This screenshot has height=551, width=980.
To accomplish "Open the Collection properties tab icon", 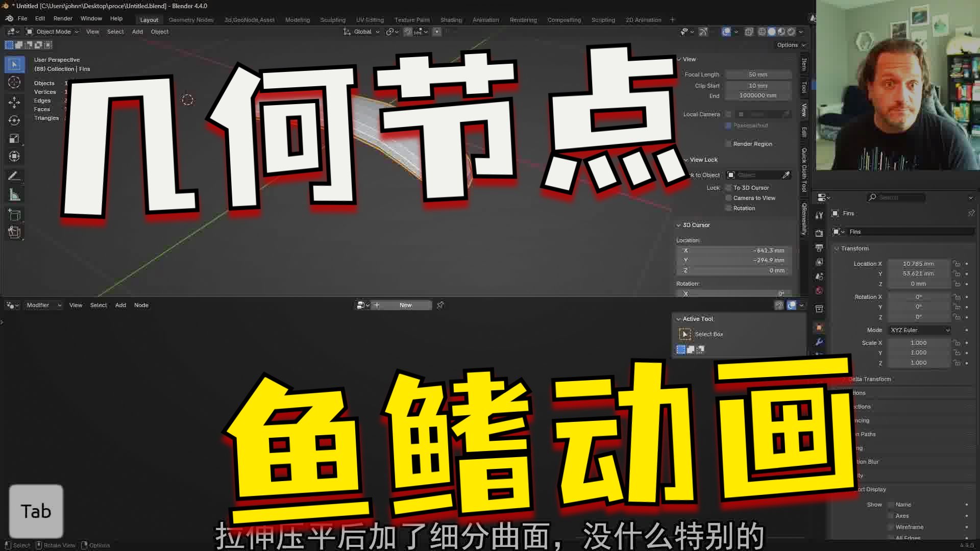I will point(819,309).
